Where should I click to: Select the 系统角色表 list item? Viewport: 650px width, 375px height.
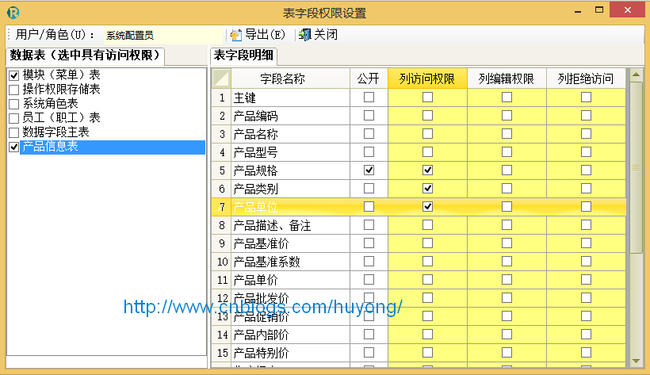[x=50, y=104]
